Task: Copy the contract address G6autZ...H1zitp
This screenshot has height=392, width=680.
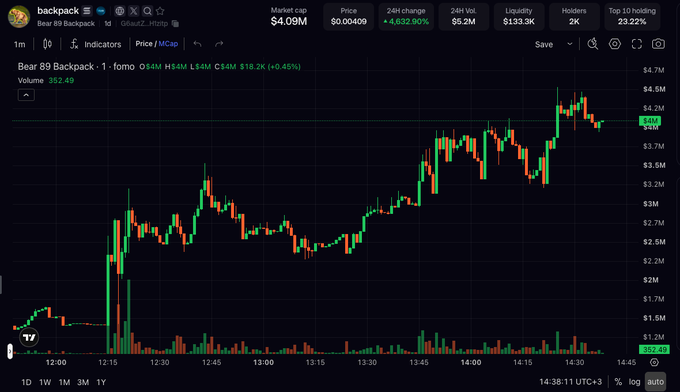Action: 175,23
